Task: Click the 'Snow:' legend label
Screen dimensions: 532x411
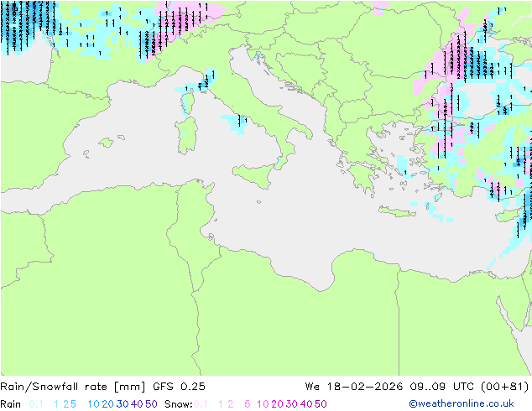Action: pyautogui.click(x=179, y=404)
